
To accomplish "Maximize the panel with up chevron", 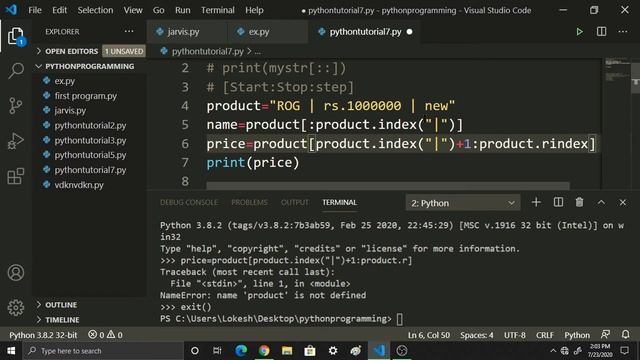I will (601, 202).
